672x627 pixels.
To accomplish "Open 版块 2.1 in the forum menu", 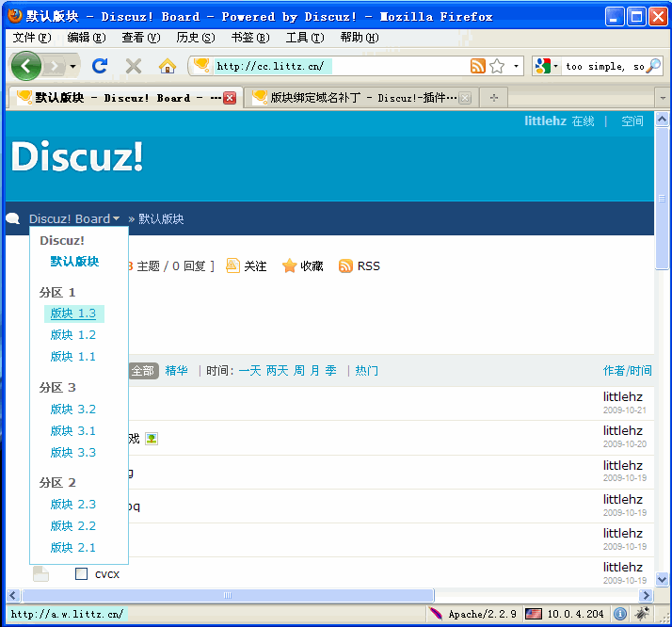I will click(x=73, y=547).
